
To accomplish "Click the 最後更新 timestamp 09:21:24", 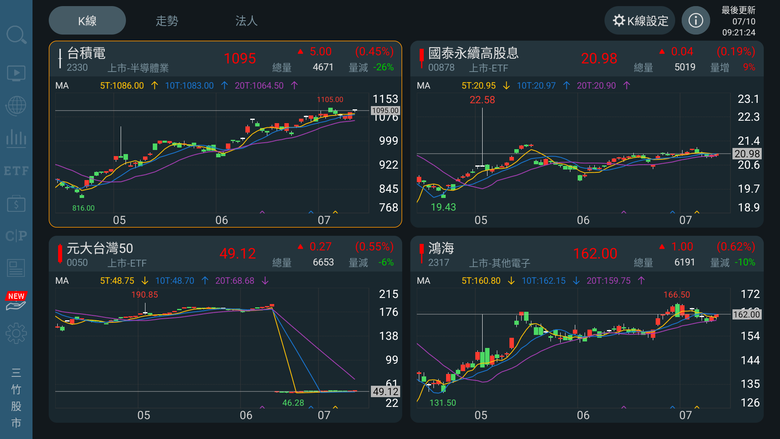I will [x=739, y=33].
